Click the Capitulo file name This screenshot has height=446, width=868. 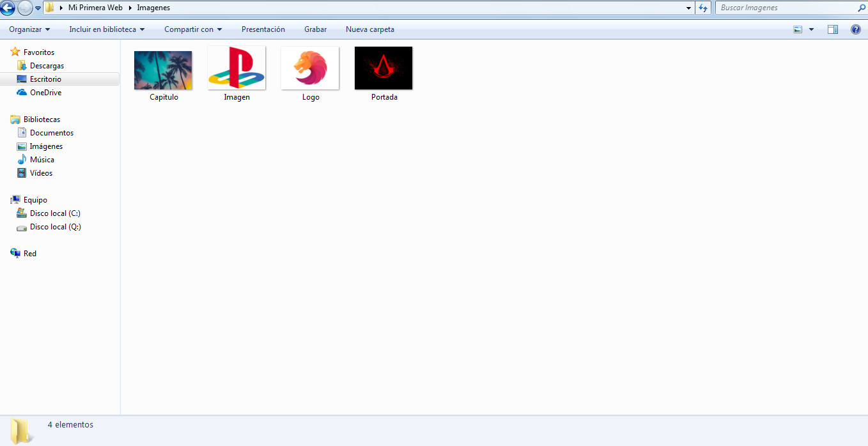point(164,97)
